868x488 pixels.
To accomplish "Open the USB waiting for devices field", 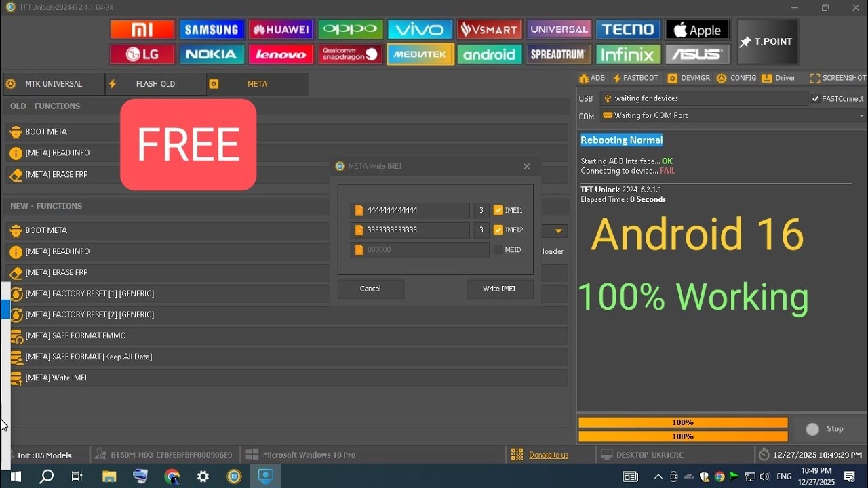I will point(704,99).
